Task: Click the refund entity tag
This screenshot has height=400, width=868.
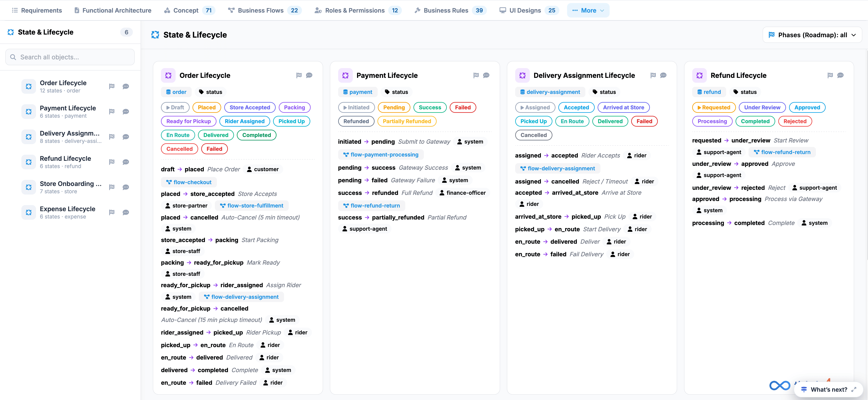Action: [709, 92]
